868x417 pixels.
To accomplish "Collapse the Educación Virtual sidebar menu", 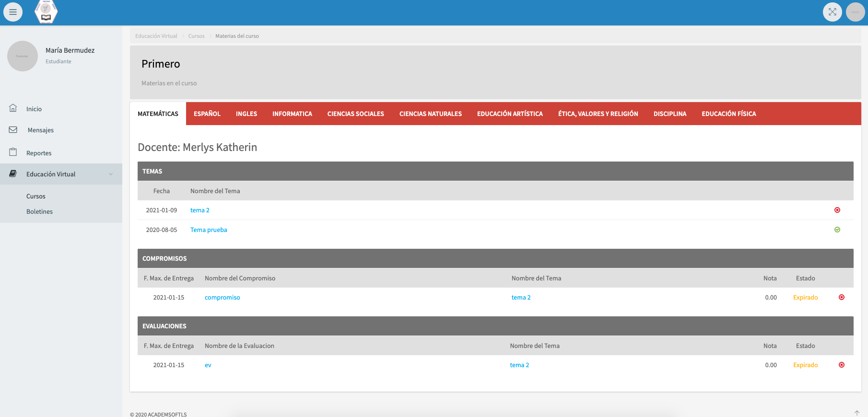I will tap(51, 174).
